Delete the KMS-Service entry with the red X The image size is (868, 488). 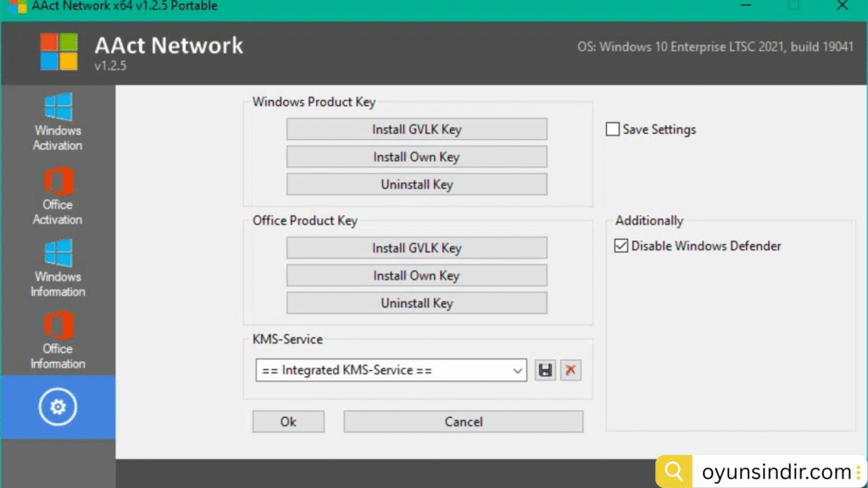(570, 370)
